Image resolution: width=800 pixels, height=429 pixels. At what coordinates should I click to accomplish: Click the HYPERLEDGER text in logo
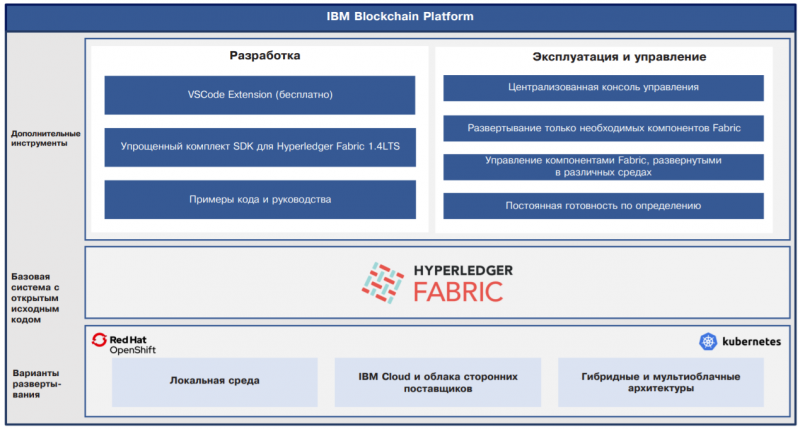463,270
